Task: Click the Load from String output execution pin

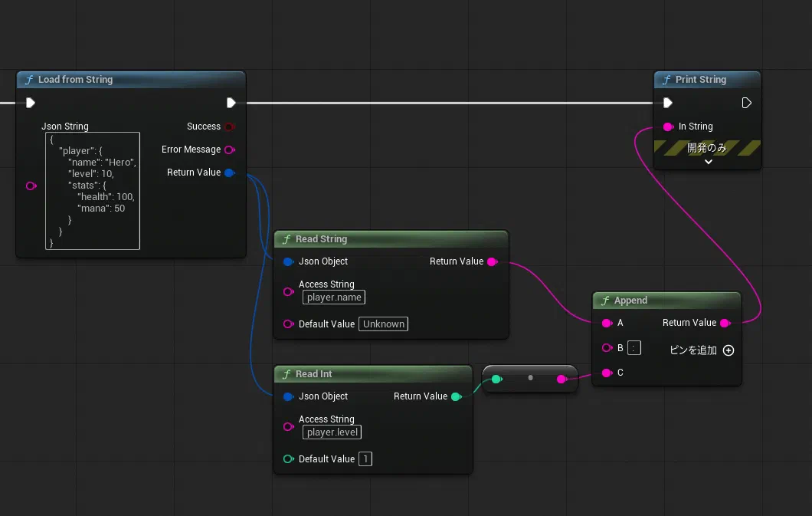Action: tap(231, 103)
